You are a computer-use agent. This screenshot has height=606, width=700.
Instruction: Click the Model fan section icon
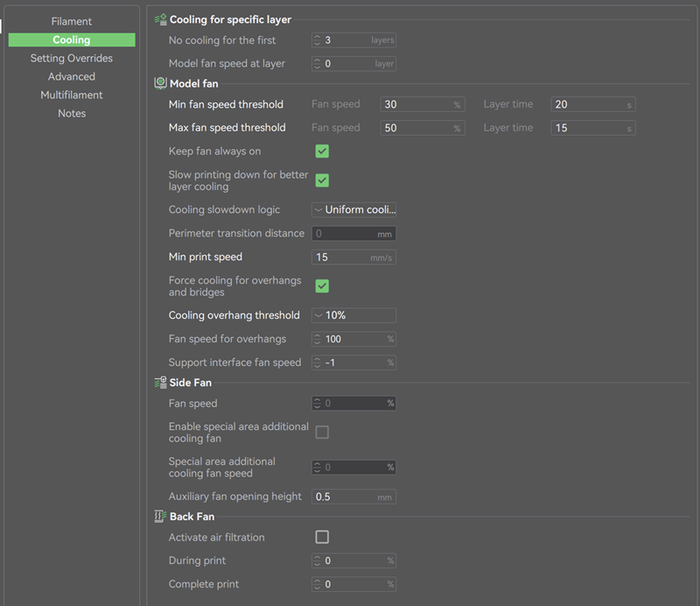(160, 83)
